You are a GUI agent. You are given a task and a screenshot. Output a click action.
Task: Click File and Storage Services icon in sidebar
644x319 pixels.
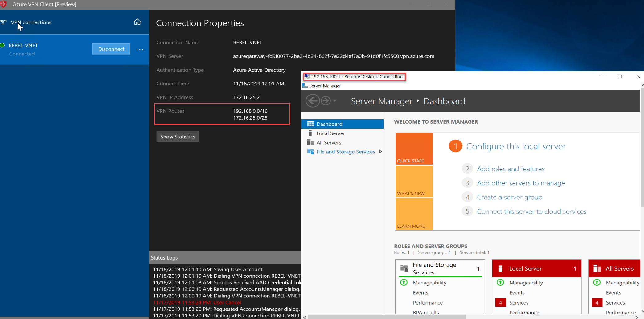pos(310,152)
